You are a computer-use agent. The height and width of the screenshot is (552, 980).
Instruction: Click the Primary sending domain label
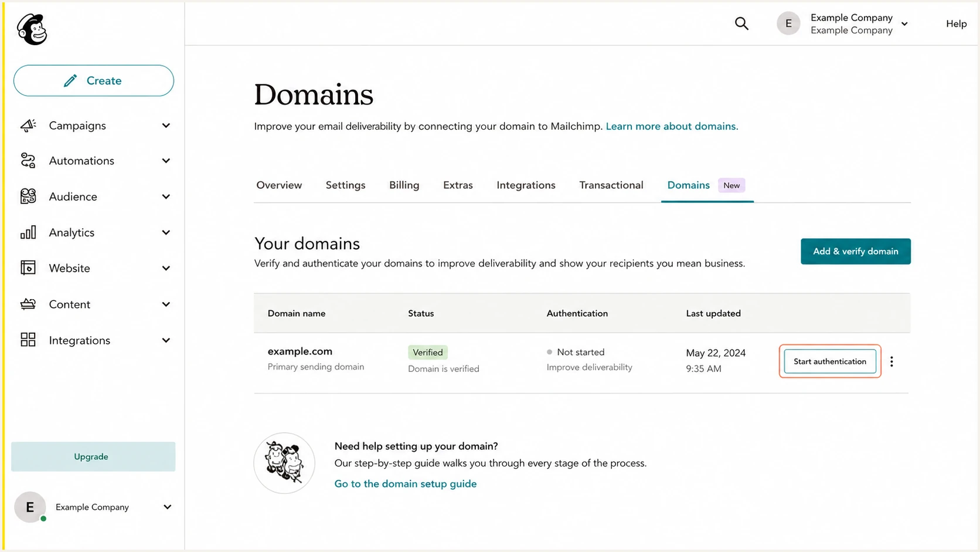click(315, 367)
